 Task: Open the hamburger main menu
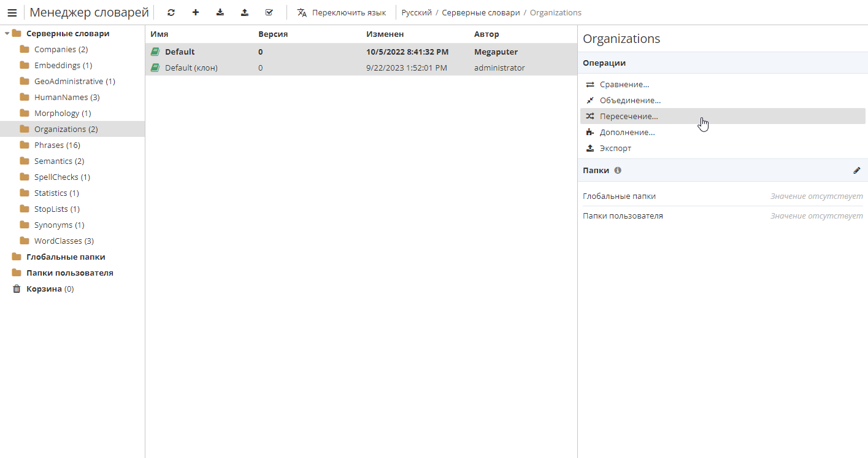click(x=12, y=12)
